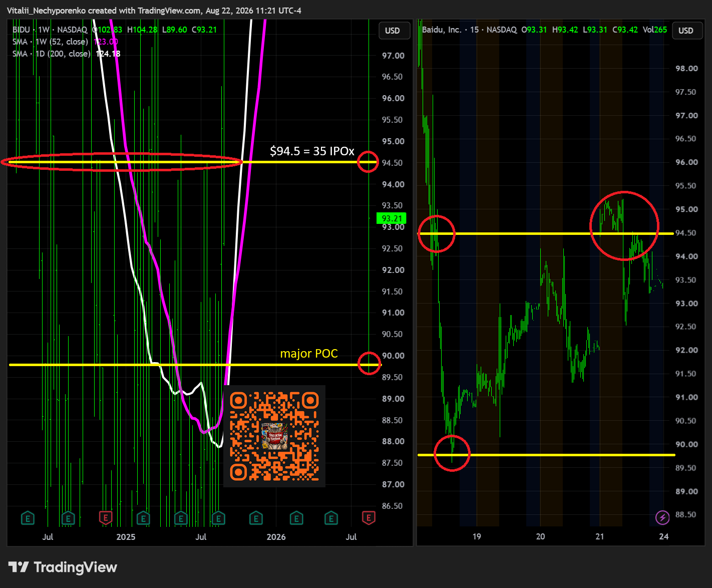Click the Vol265 volume value in the 15-minute legend
712x588 pixels.
[x=655, y=30]
